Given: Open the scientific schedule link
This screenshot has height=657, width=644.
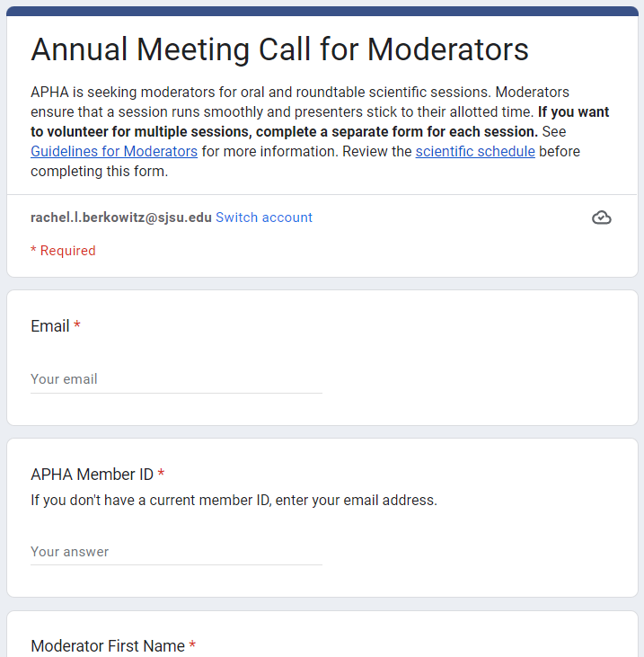Looking at the screenshot, I should 475,151.
